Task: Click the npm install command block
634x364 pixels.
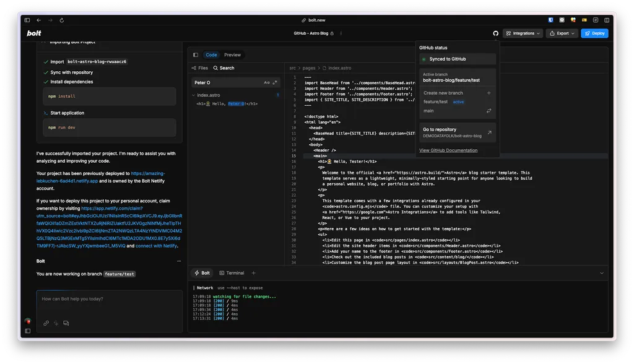Action: 109,96
